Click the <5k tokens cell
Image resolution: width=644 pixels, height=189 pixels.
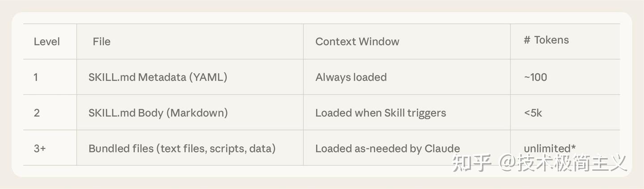tap(533, 113)
